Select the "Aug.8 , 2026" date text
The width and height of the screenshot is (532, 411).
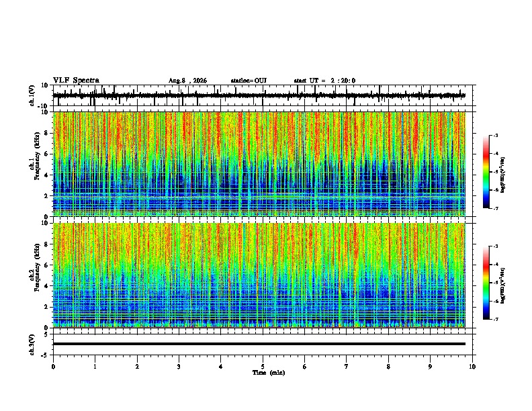coord(187,81)
